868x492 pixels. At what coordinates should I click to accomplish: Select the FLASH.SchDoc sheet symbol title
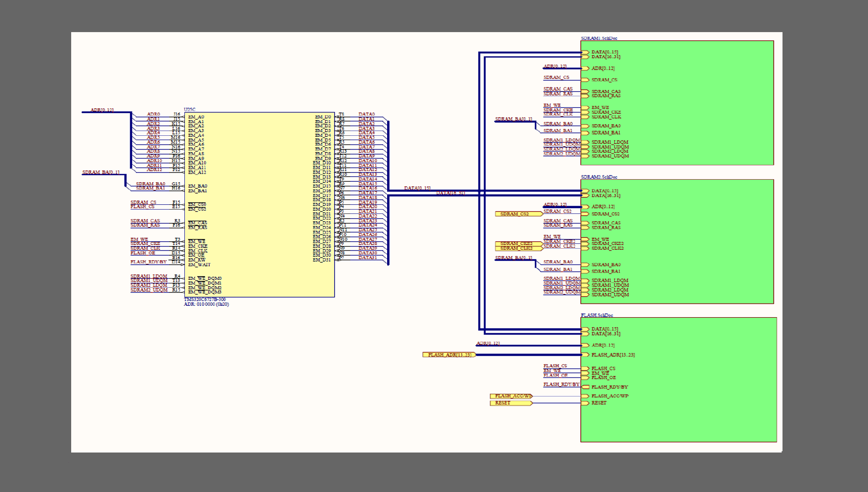click(x=597, y=315)
